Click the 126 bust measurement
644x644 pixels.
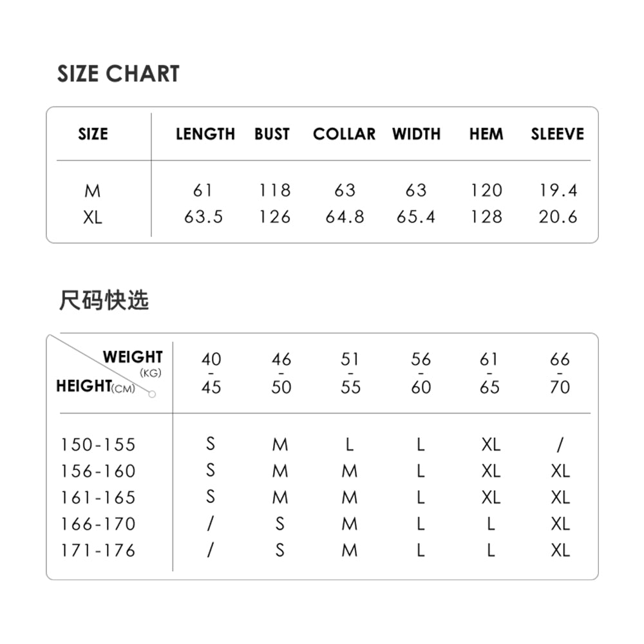275,217
